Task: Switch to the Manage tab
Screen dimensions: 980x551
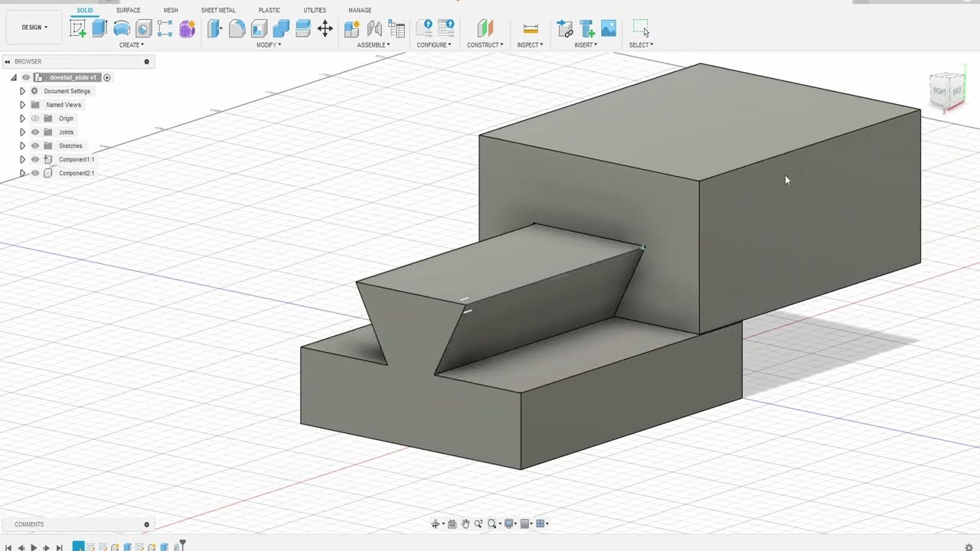Action: click(360, 10)
